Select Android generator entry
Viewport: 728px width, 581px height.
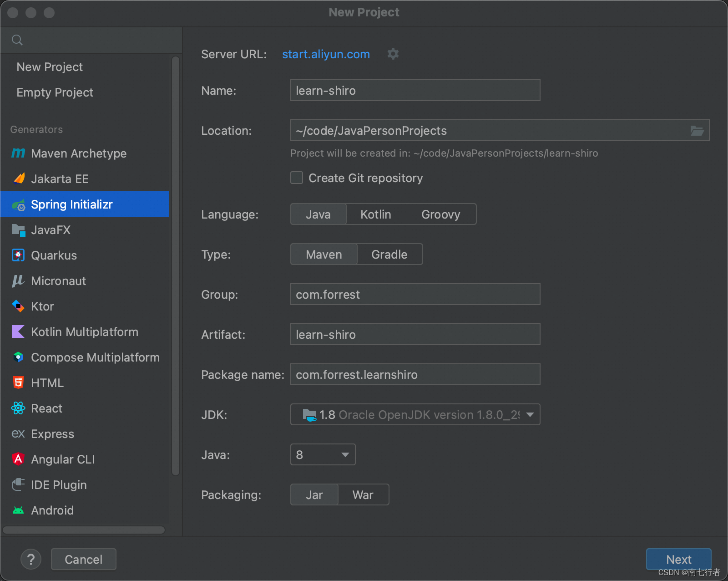pos(85,510)
